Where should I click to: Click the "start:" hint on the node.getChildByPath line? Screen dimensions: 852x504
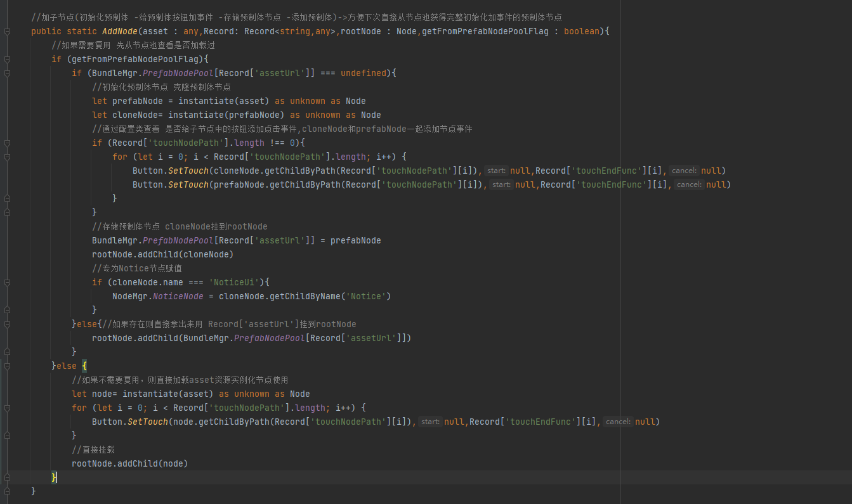431,422
